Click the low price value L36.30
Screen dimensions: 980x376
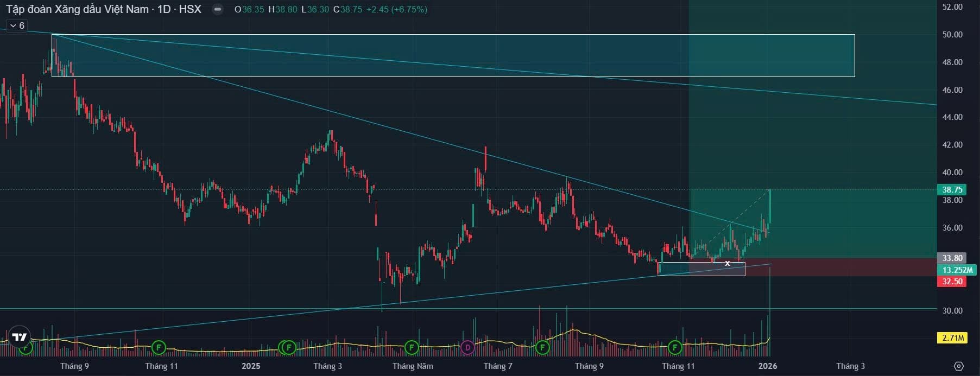[x=315, y=9]
